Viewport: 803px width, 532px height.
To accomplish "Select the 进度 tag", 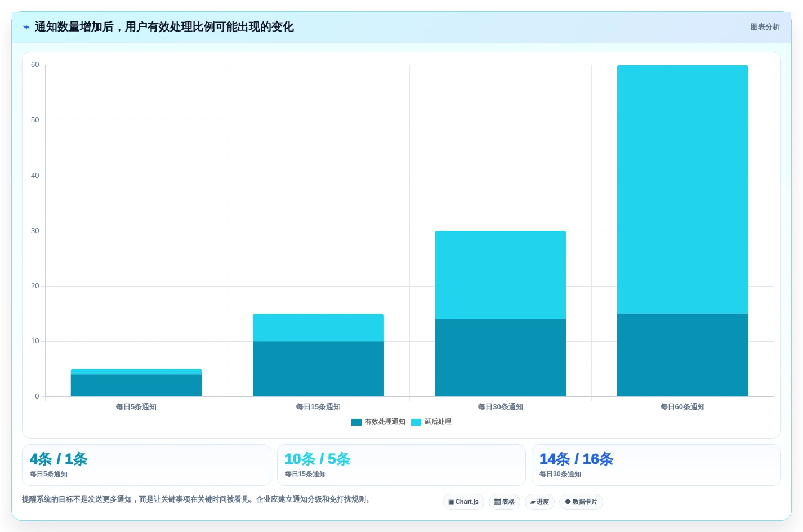I will click(x=539, y=502).
